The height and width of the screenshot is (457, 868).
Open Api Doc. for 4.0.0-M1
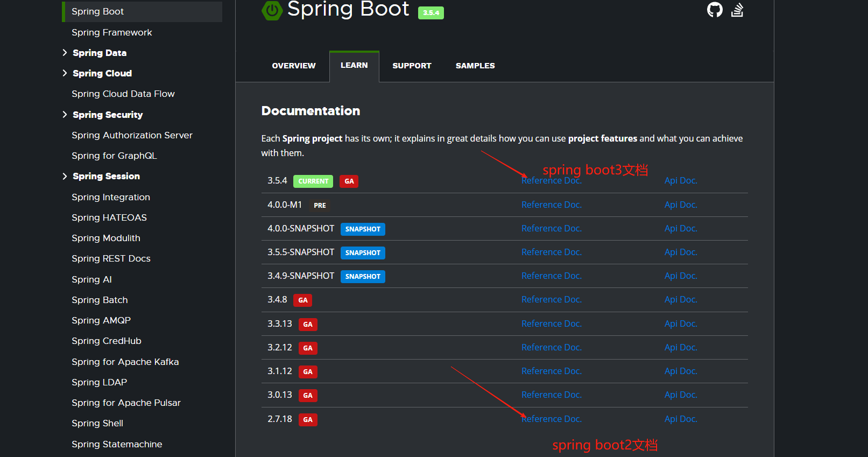pyautogui.click(x=681, y=205)
